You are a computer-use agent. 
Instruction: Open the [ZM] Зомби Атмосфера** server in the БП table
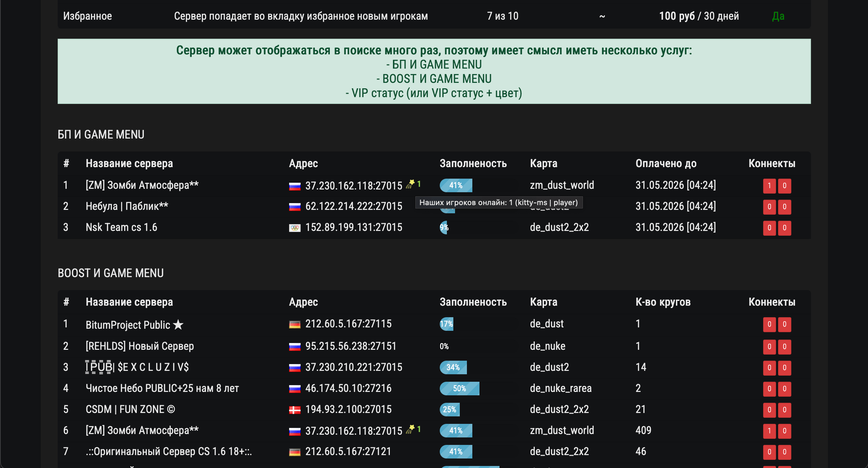[142, 185]
